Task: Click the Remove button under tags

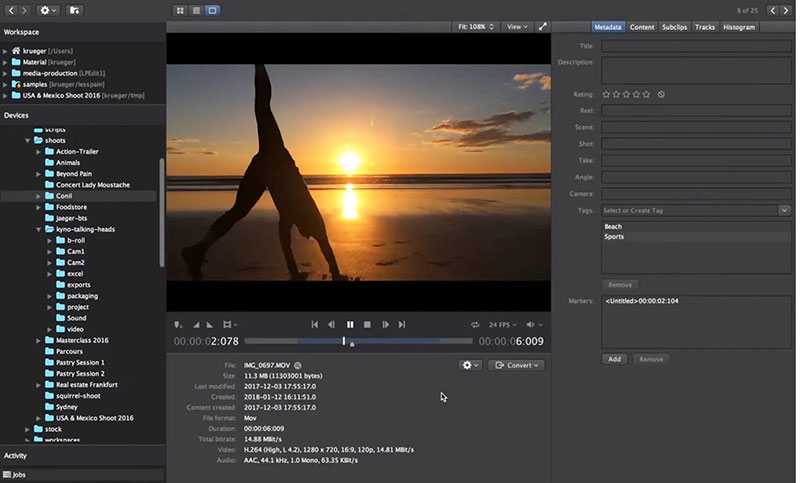Action: pyautogui.click(x=619, y=285)
